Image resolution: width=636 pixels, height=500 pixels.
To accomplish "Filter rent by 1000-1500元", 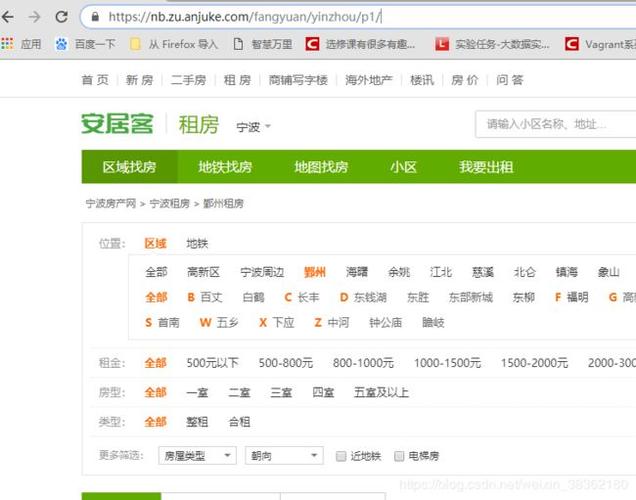I will coord(447,363).
